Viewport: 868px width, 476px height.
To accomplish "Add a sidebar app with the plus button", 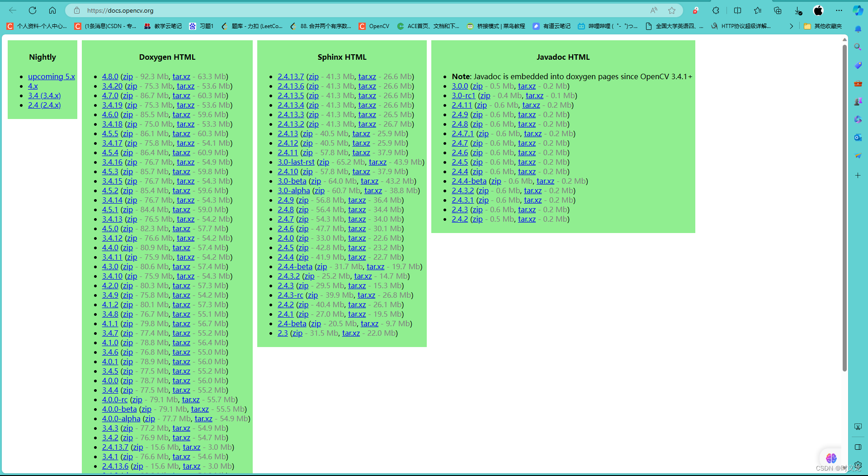I will [858, 175].
